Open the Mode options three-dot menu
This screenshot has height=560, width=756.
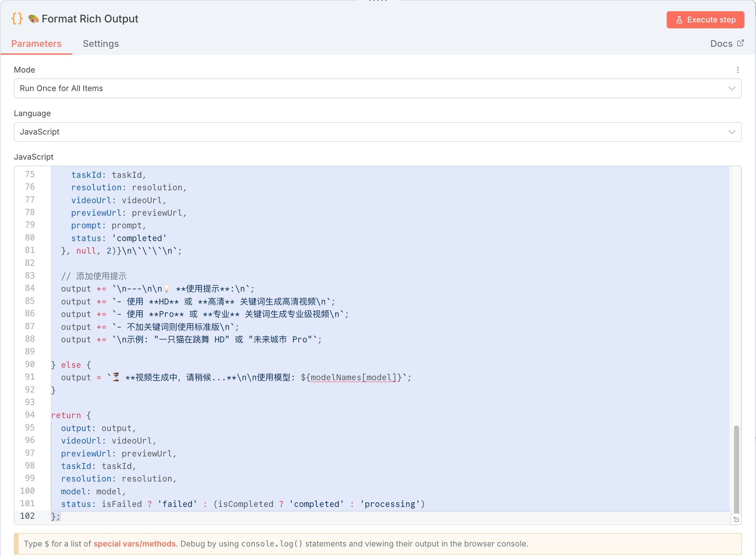[737, 70]
